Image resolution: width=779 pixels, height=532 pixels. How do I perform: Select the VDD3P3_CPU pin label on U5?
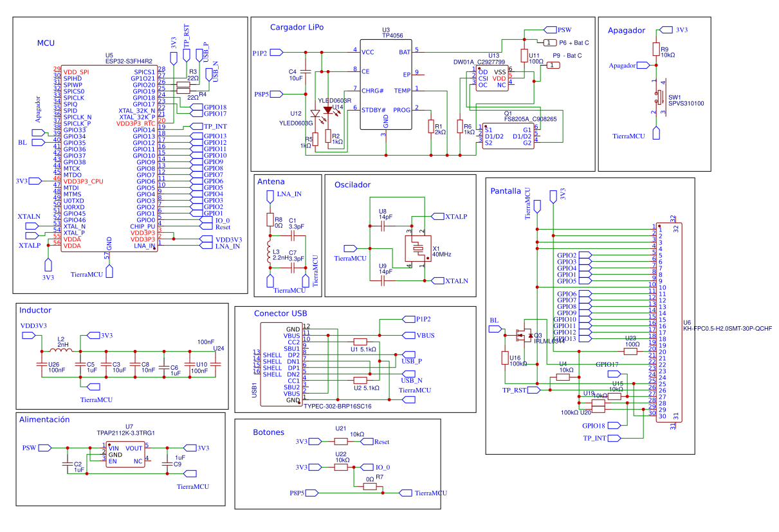point(83,181)
